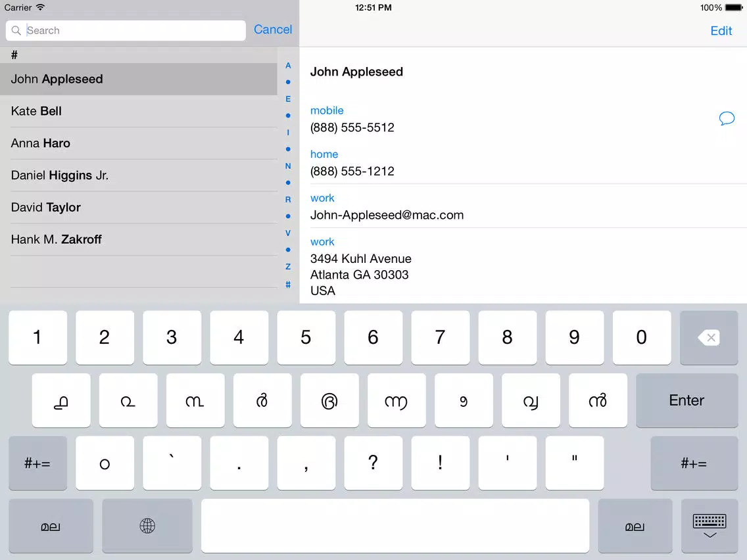Click into the Search contacts field
Screen dimensions: 747x560
pyautogui.click(x=126, y=30)
